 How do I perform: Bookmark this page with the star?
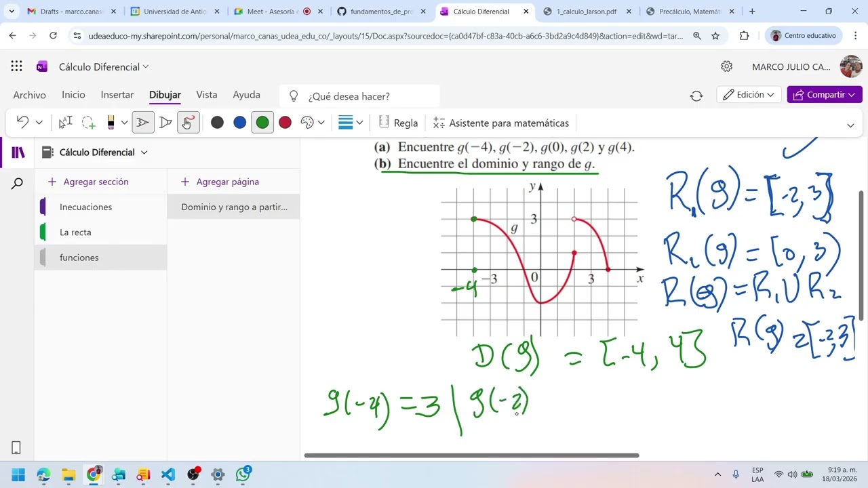coord(715,36)
